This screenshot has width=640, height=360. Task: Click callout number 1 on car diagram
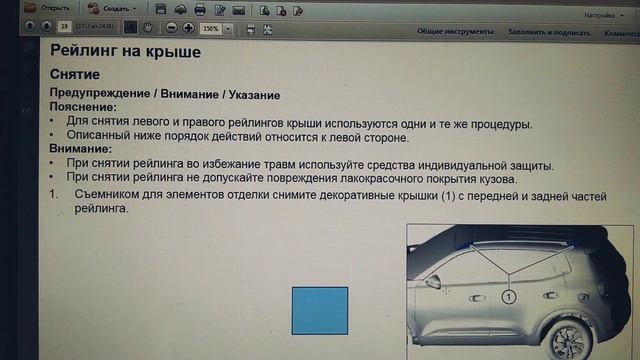[509, 297]
